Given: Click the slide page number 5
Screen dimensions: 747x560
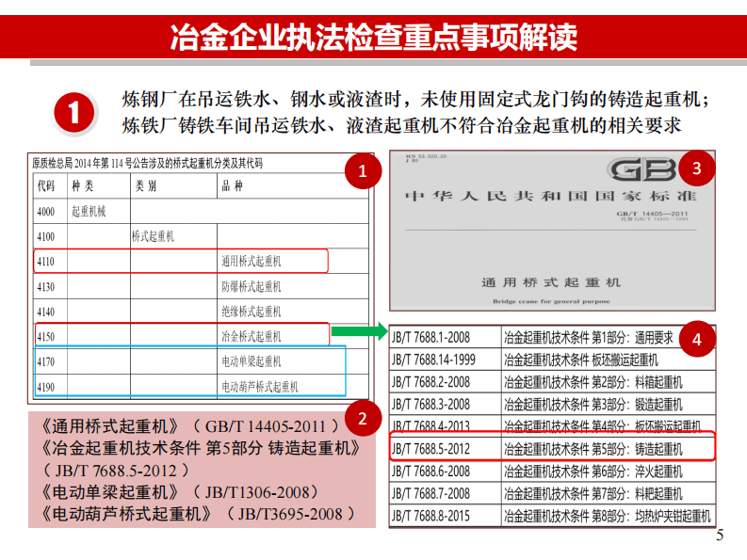Looking at the screenshot, I should point(720,535).
